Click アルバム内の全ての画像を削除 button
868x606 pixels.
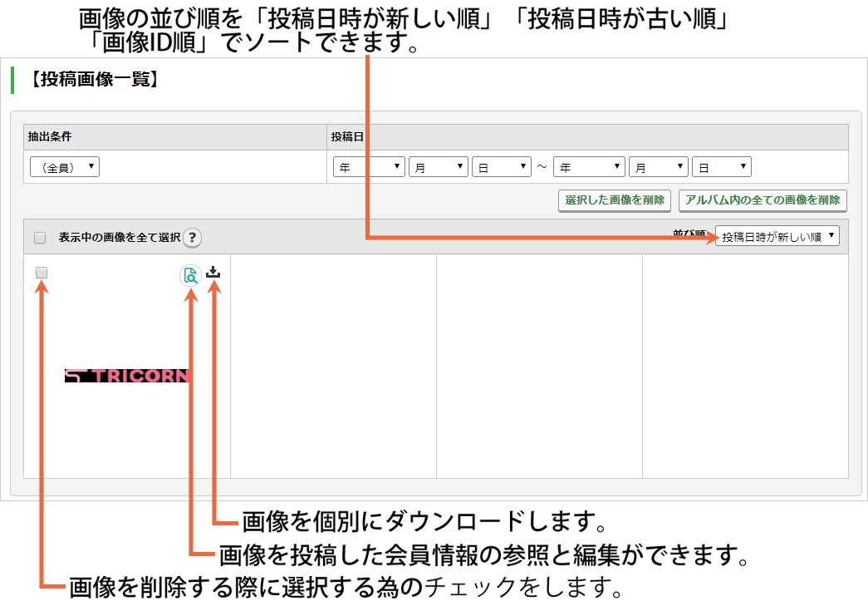click(763, 200)
